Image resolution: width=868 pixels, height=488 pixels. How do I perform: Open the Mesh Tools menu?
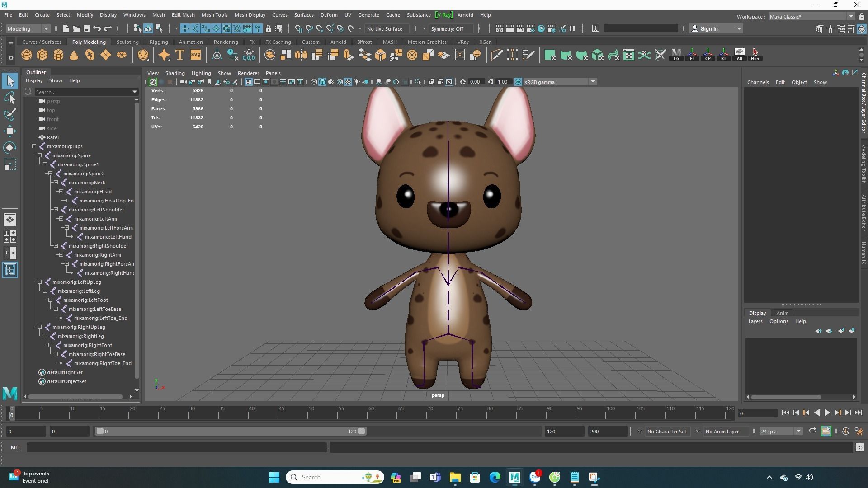tap(214, 15)
